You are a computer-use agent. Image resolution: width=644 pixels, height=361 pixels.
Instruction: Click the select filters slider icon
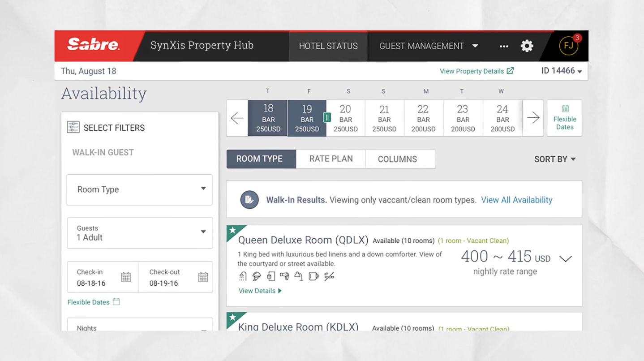[x=73, y=127]
